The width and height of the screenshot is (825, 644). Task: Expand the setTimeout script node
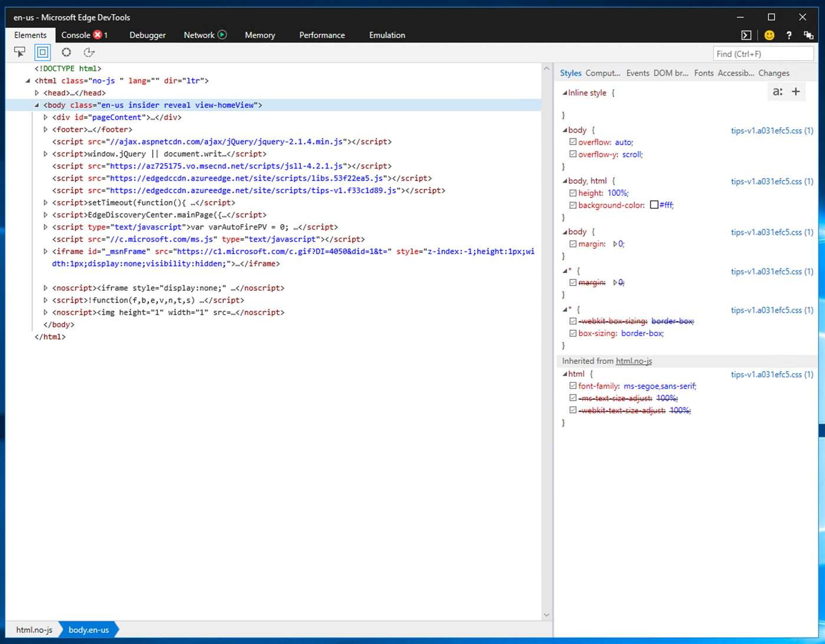click(x=45, y=202)
